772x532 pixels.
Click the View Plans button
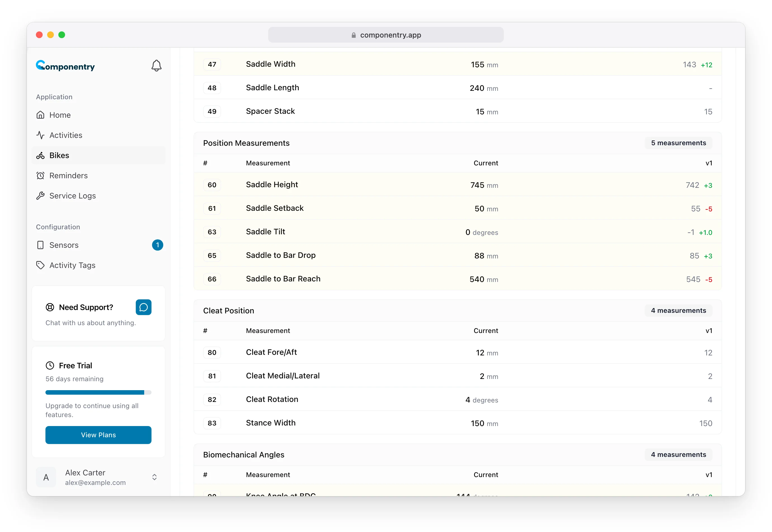[98, 435]
